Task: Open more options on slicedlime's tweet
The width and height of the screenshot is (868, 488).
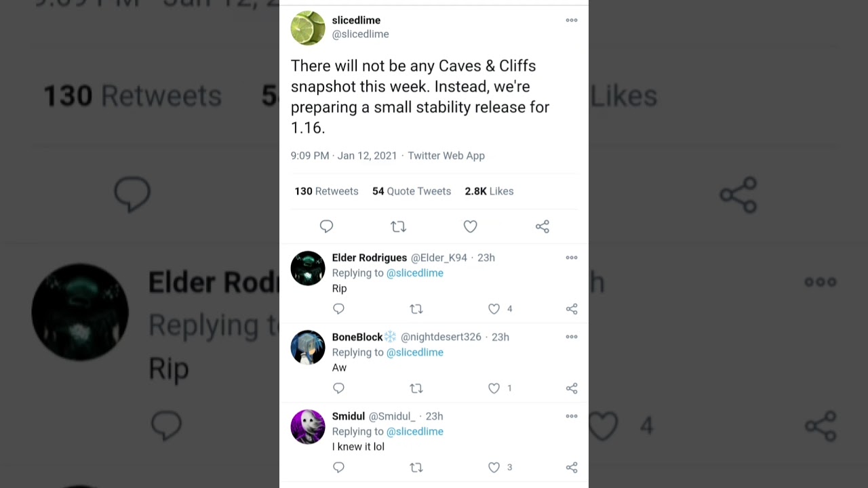Action: tap(572, 20)
